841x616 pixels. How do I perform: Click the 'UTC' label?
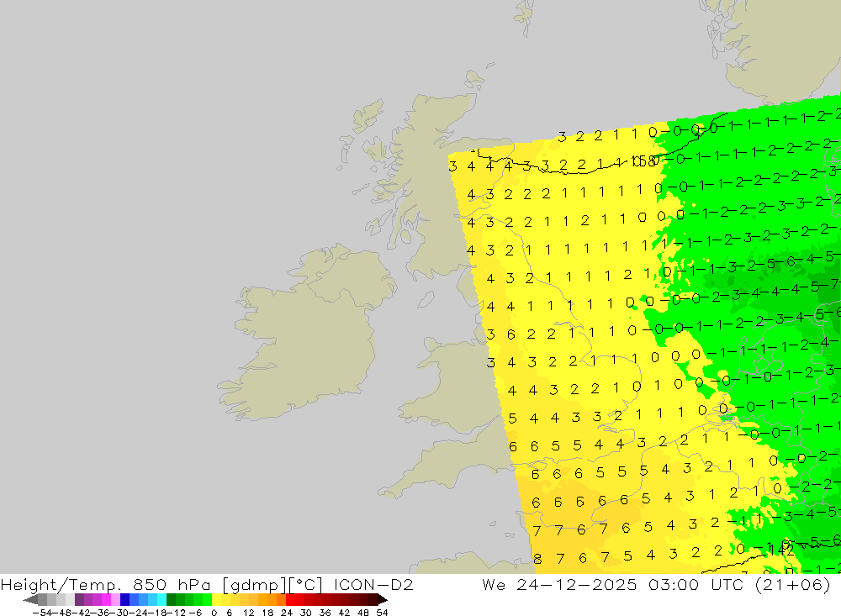[x=727, y=584]
